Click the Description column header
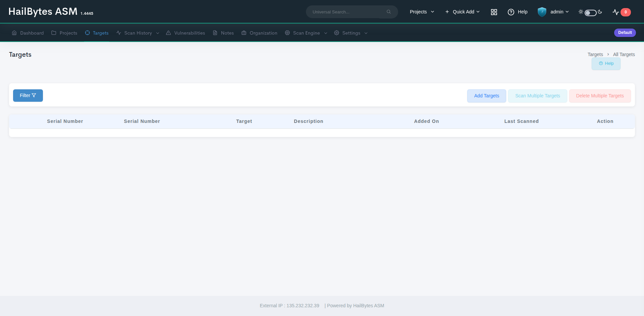The height and width of the screenshot is (316, 644). click(x=309, y=121)
